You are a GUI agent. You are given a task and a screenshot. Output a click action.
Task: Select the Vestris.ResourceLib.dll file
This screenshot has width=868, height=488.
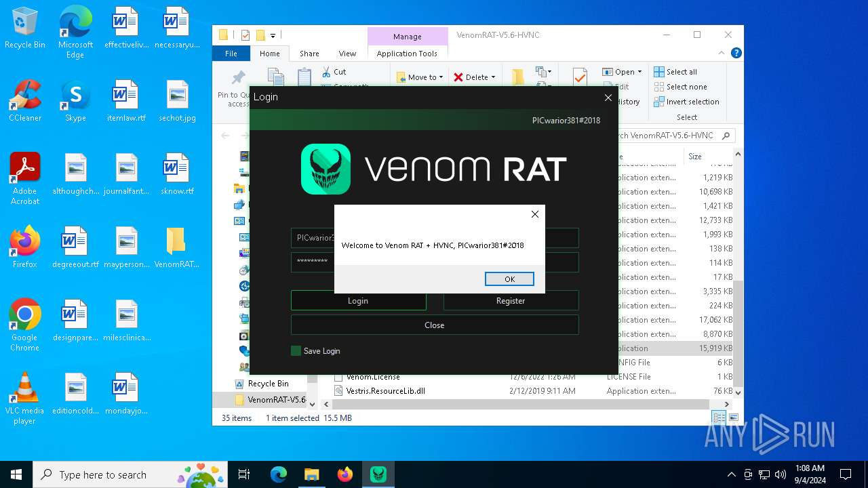point(385,391)
